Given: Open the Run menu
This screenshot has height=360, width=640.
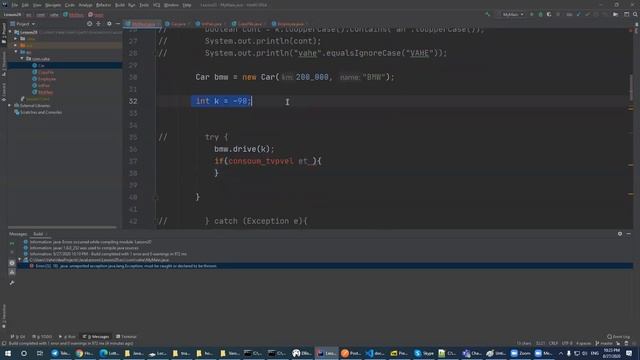Looking at the screenshot, I should tap(131, 5).
